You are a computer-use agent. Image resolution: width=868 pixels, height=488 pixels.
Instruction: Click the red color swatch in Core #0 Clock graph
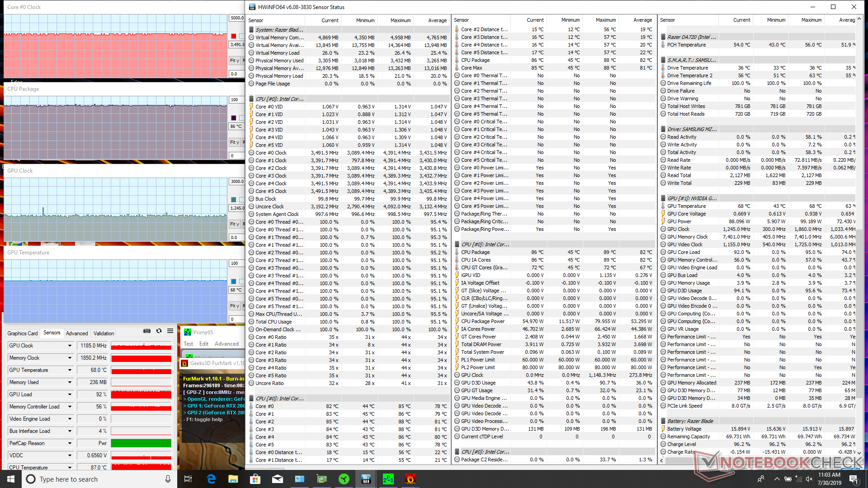click(234, 36)
